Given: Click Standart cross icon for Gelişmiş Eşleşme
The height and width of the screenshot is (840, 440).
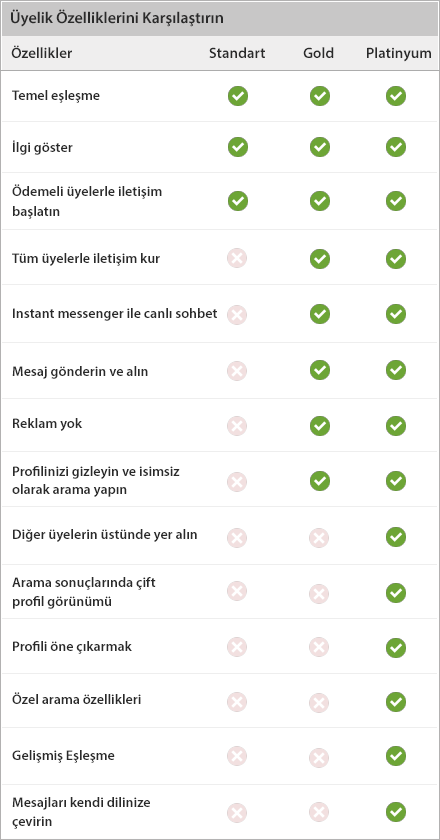Looking at the screenshot, I should click(237, 756).
